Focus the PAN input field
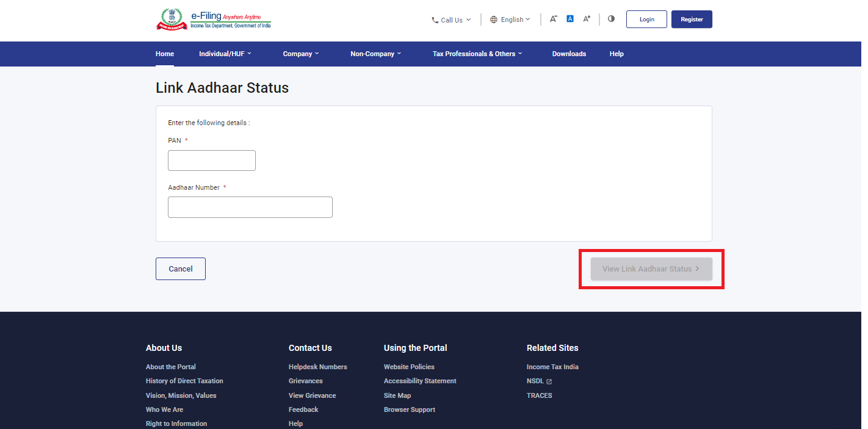Screen dimensions: 868x429 212,160
